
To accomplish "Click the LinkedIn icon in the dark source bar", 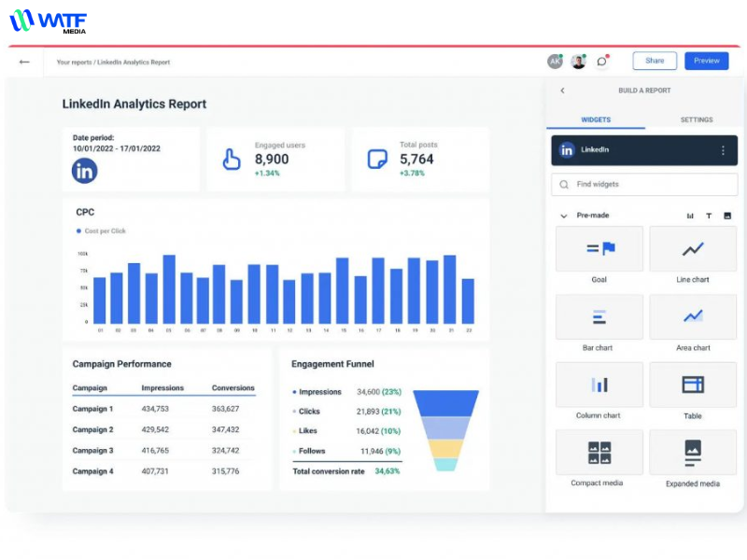I will [567, 150].
